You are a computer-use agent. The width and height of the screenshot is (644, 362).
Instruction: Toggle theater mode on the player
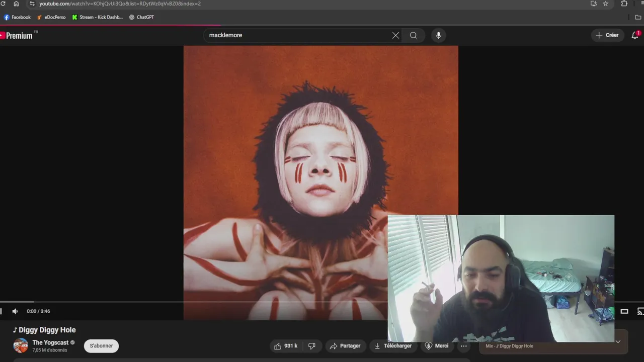click(x=624, y=311)
